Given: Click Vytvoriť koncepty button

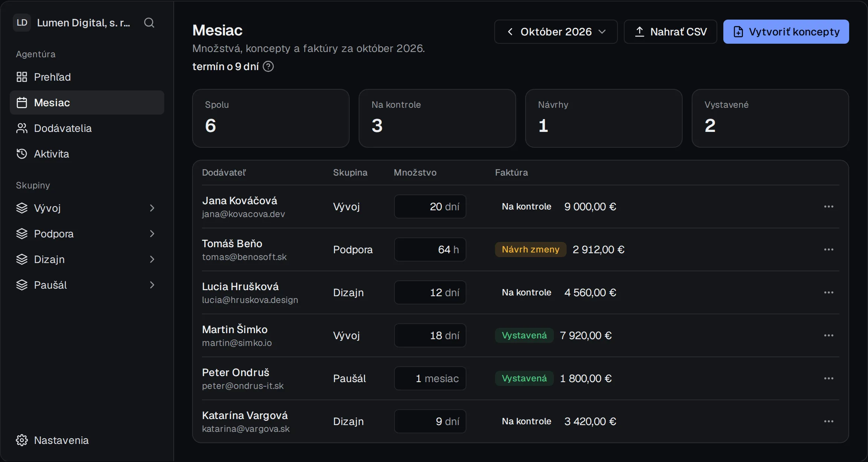Looking at the screenshot, I should click(786, 32).
